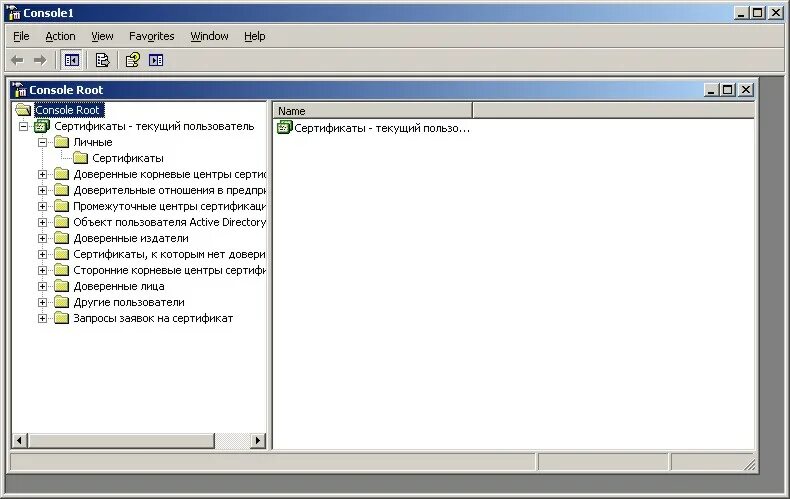
Task: Select Другие пользователи tree label
Action: pos(129,302)
